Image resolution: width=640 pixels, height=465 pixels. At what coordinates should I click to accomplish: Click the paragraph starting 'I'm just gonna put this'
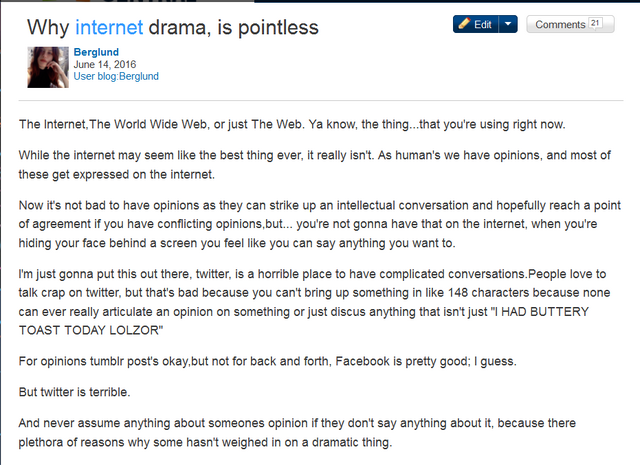point(314,302)
